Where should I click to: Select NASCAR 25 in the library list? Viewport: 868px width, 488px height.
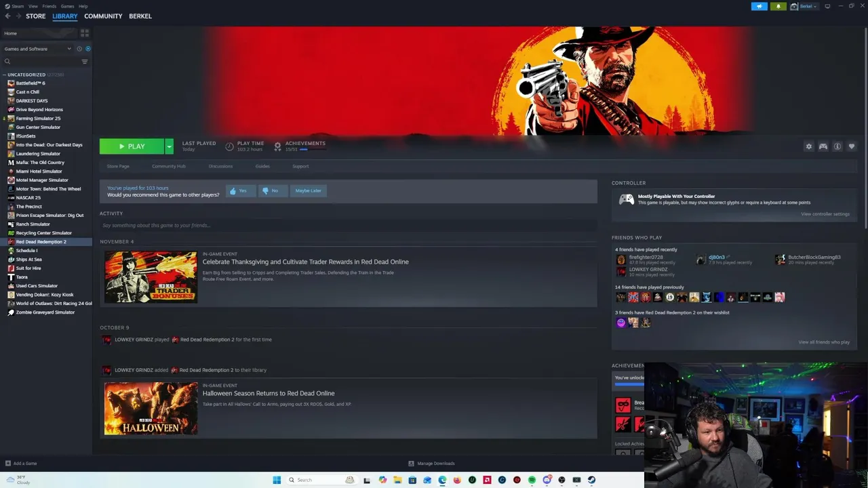[x=28, y=198]
